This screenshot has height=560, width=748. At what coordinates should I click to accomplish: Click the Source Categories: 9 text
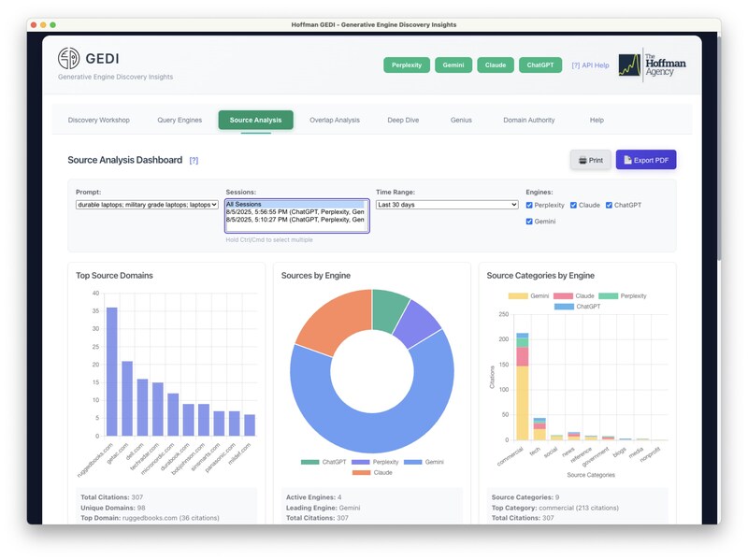[x=525, y=497]
